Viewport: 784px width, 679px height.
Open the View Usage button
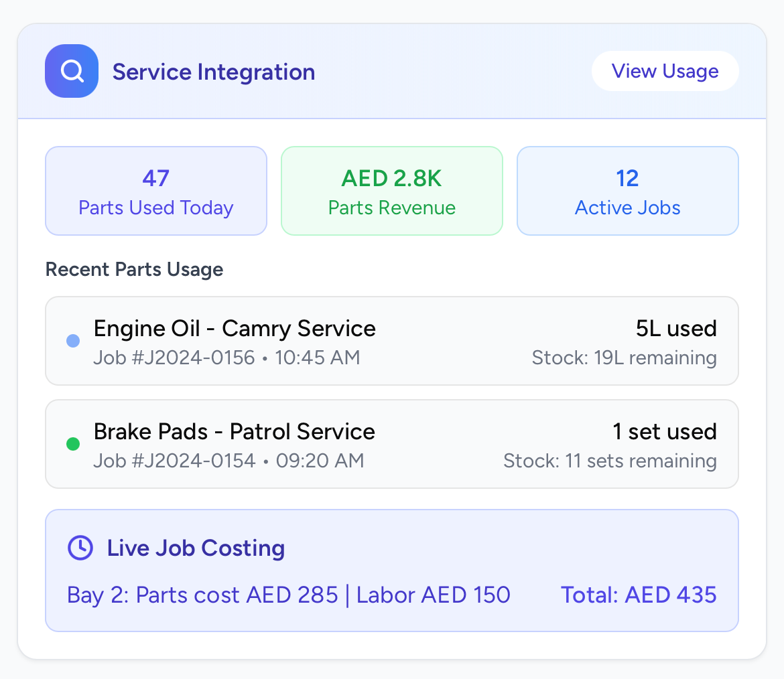point(665,71)
